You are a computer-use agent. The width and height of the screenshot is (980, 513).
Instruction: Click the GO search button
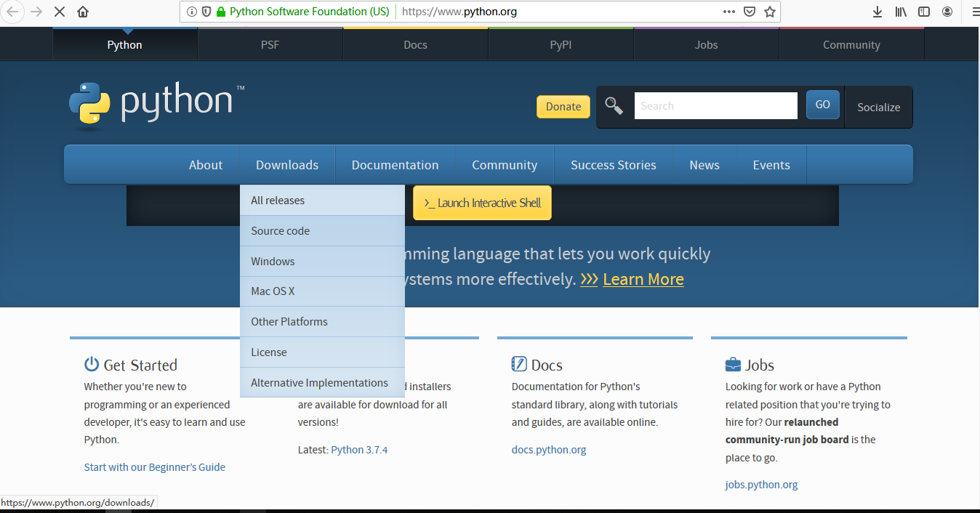(x=823, y=105)
